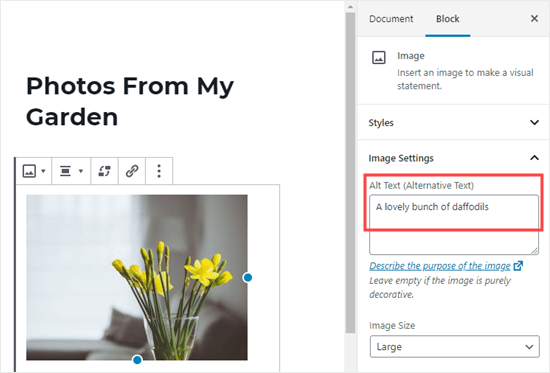
Task: Open the image block type switcher
Action: point(34,171)
